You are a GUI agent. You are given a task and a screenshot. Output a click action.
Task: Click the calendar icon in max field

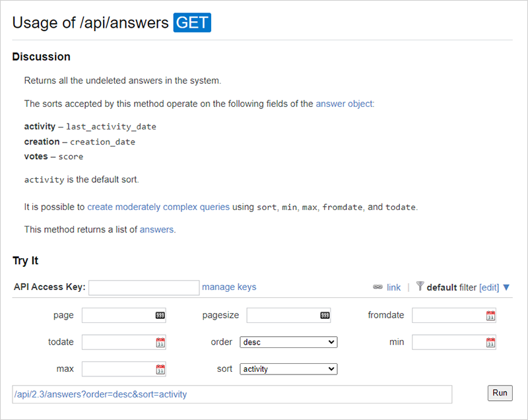pyautogui.click(x=160, y=370)
